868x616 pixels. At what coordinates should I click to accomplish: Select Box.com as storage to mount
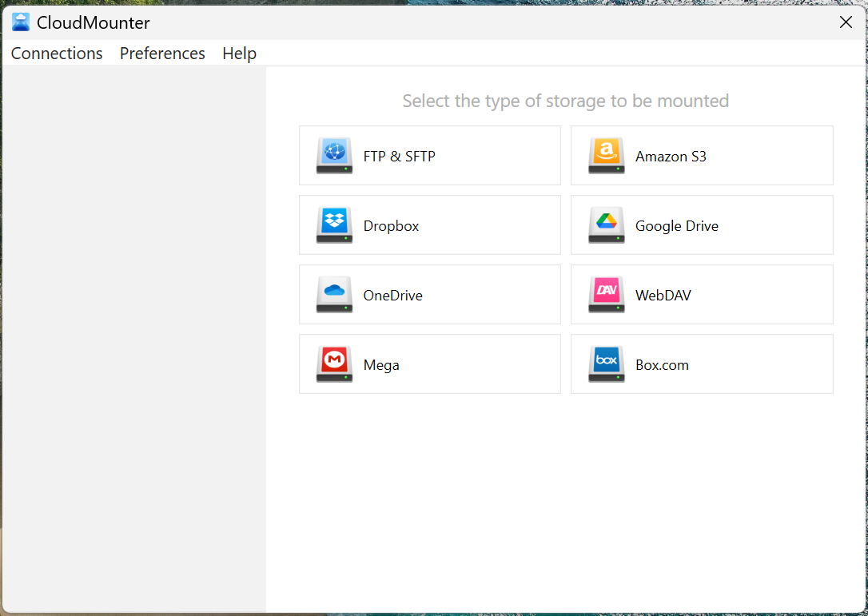pos(702,364)
